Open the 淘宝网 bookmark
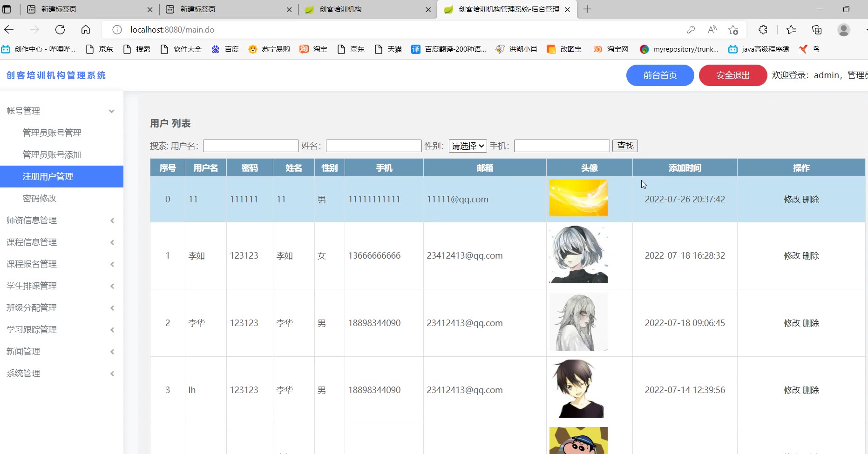The image size is (868, 454). click(x=611, y=49)
